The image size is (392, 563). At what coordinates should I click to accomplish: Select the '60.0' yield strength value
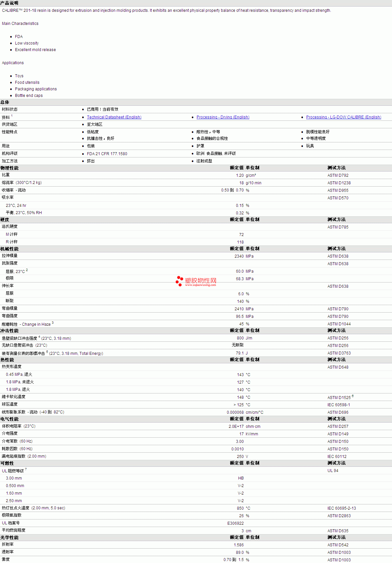point(240,271)
